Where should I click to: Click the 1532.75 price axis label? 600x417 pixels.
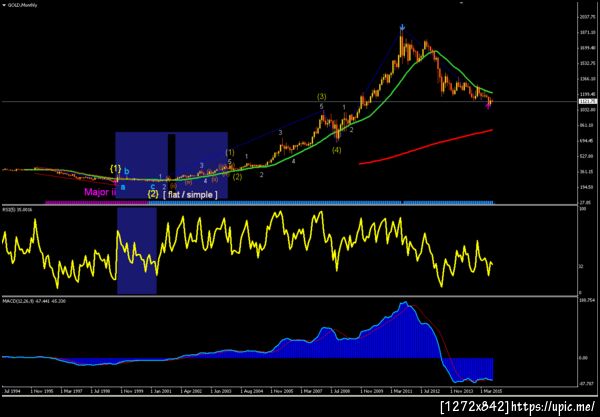587,63
